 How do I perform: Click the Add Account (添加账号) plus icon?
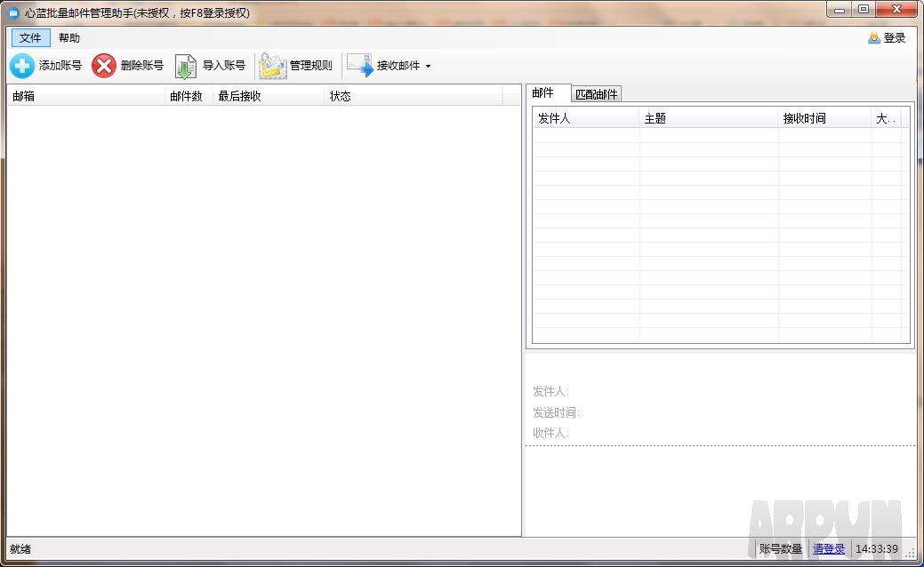[x=22, y=66]
